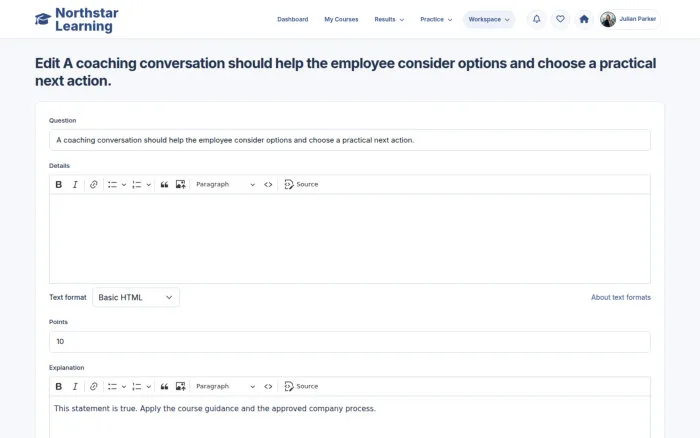Open numbered list style arrow in Explanation

[149, 387]
